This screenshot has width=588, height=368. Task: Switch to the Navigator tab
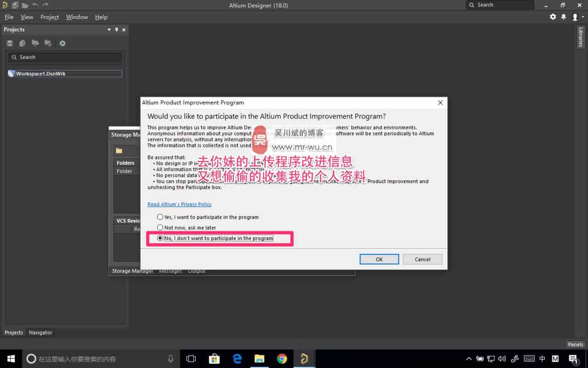click(40, 333)
